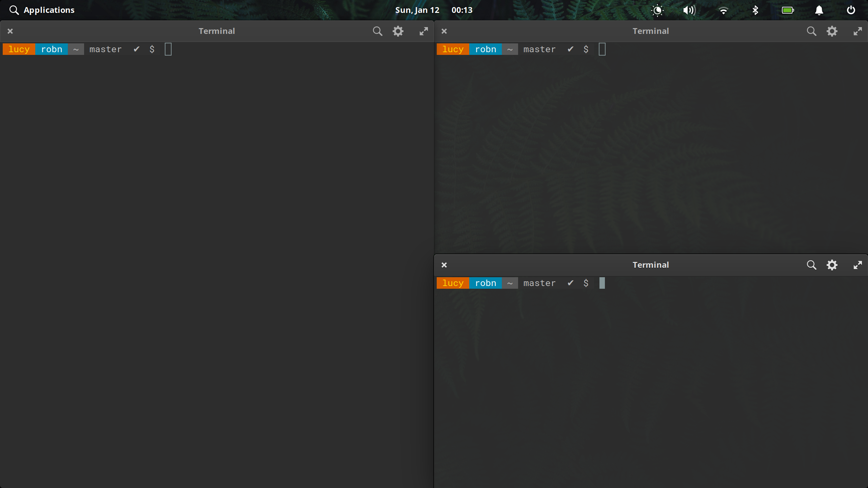Click the filled cursor in bottom-right Terminal
The width and height of the screenshot is (868, 488).
[x=602, y=283]
